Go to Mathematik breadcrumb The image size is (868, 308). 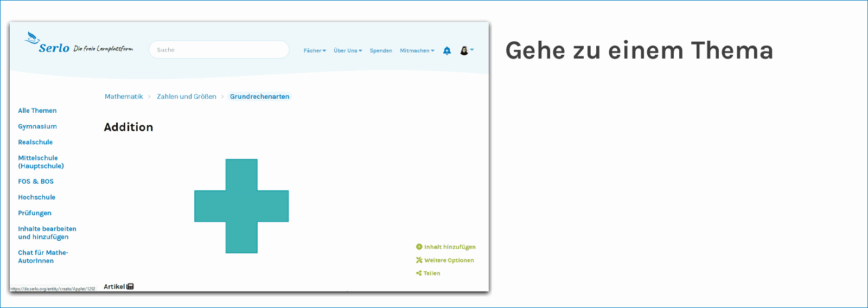click(x=124, y=97)
